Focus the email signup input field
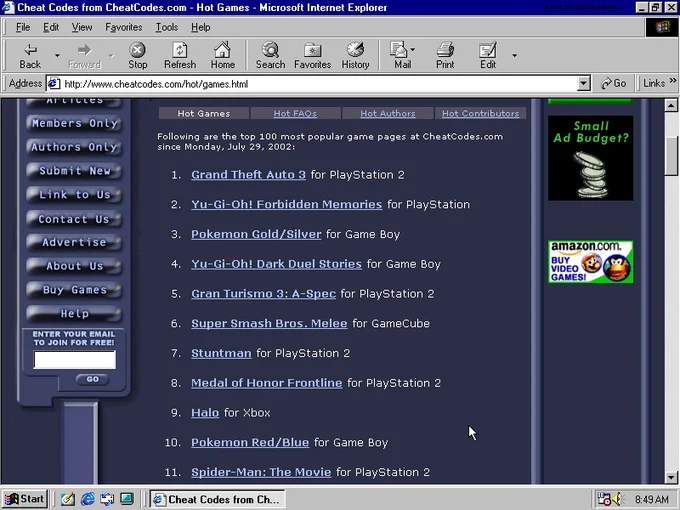 click(x=75, y=360)
